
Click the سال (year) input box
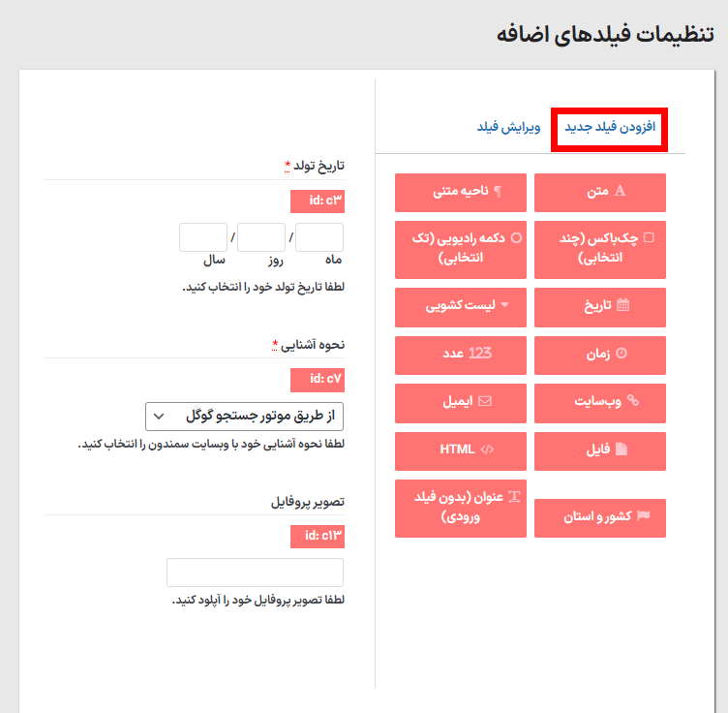[203, 237]
